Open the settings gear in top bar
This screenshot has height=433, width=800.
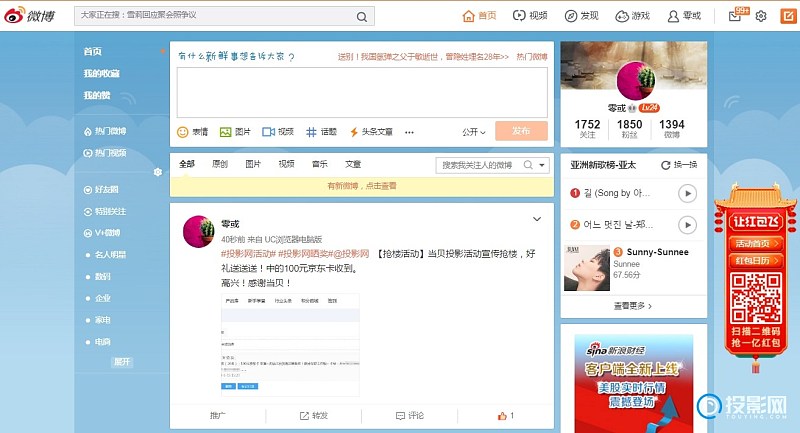point(761,16)
